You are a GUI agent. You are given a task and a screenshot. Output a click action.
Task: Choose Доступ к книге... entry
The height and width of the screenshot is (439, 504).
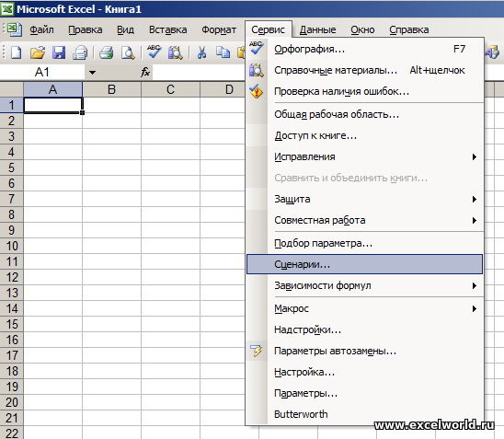pos(365,135)
